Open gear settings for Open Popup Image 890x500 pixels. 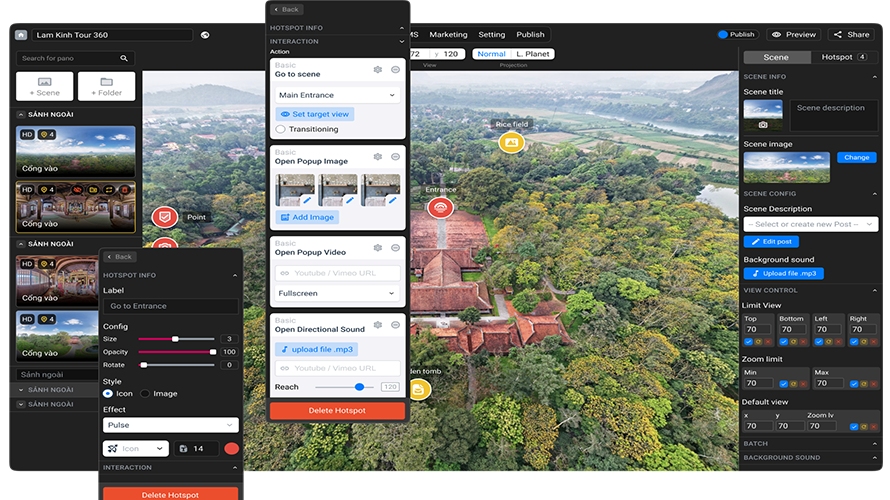[377, 157]
